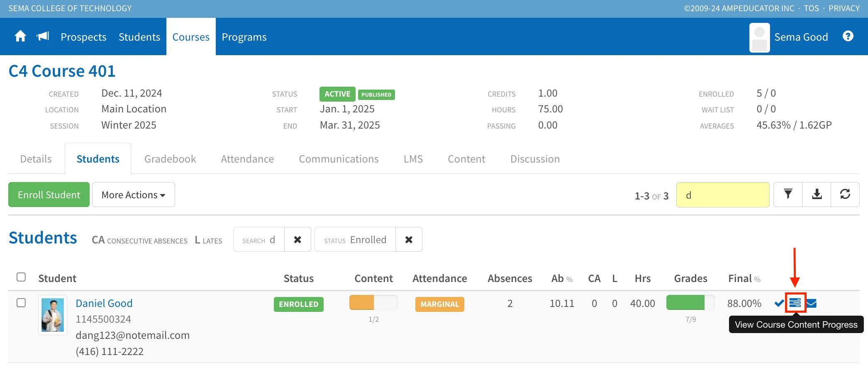
Task: Open the help question mark icon
Action: coord(848,36)
